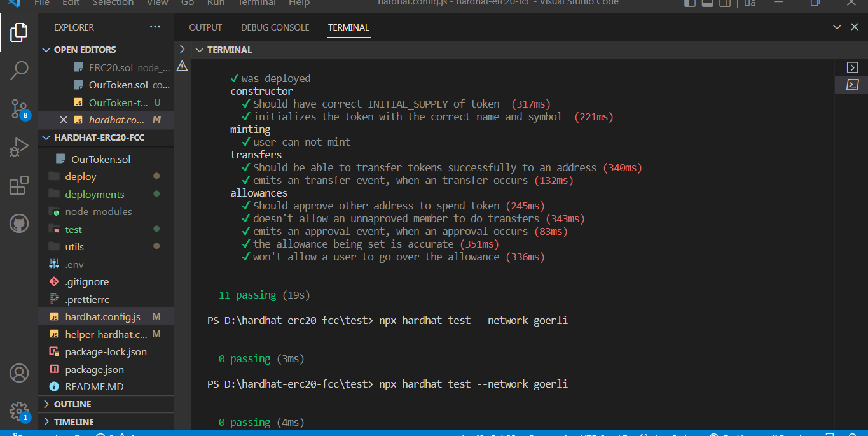The image size is (868, 436).
Task: Click the 'transfers' suite heading in terminal
Action: [256, 155]
